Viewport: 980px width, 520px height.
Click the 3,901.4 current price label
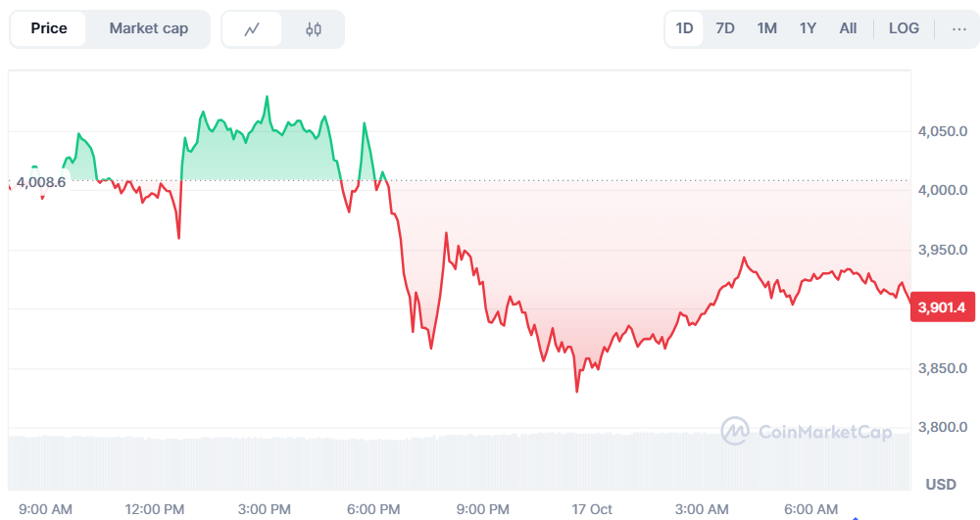point(942,308)
